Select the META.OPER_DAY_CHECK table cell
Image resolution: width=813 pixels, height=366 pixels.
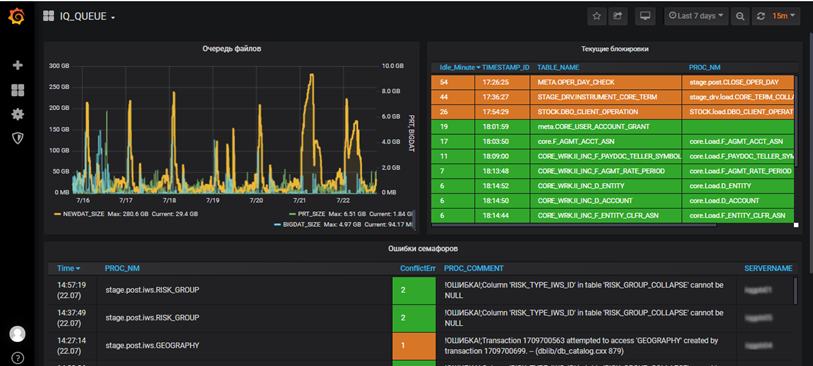click(606, 82)
